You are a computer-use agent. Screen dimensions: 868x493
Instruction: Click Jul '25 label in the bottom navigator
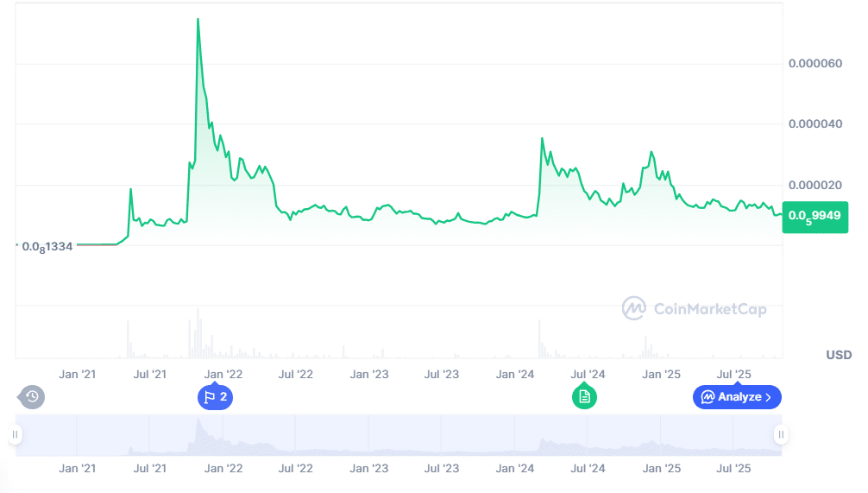point(735,469)
